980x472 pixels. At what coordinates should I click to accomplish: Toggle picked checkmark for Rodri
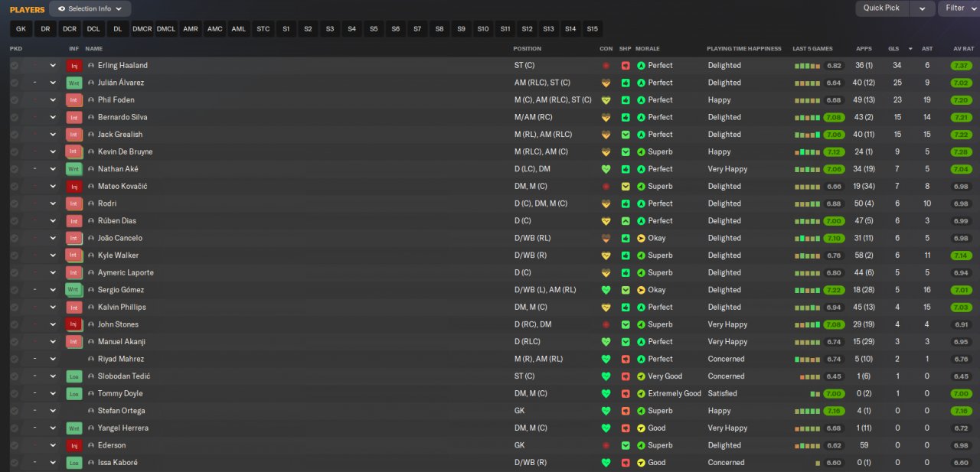15,203
